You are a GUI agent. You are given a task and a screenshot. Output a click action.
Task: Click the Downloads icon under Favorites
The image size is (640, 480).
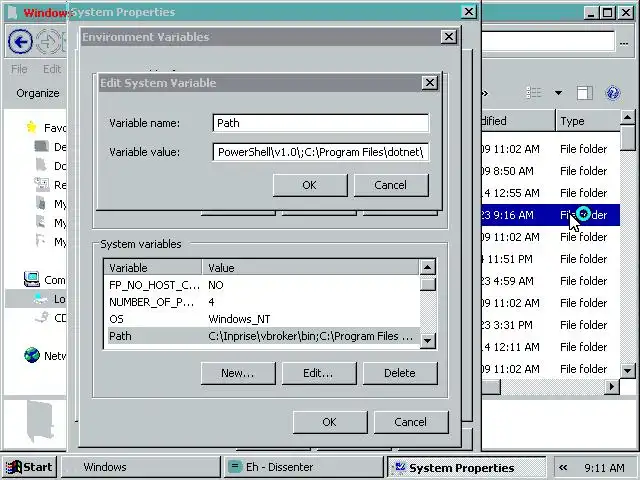(41, 165)
